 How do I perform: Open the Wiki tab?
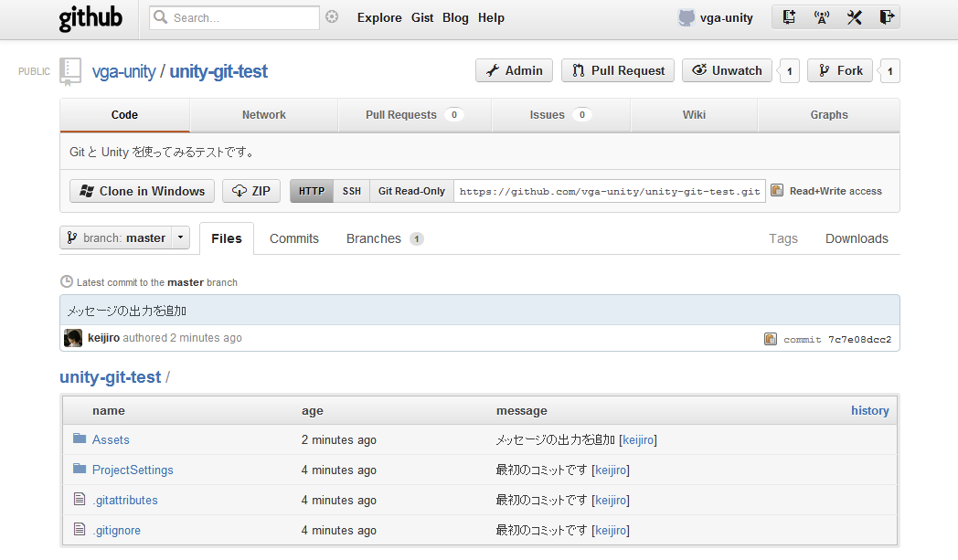tap(694, 115)
